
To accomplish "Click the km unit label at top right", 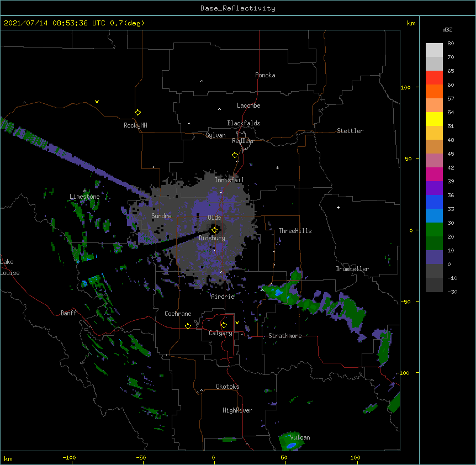I will [411, 23].
